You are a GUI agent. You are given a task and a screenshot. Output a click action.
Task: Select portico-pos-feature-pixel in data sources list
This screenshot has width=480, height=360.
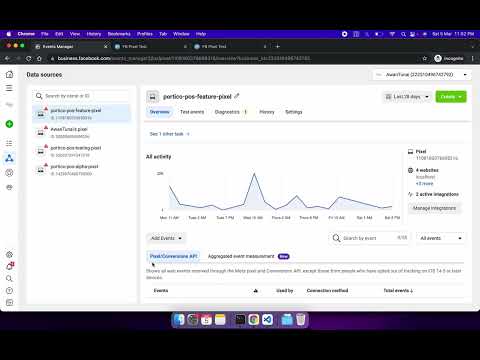(x=82, y=113)
